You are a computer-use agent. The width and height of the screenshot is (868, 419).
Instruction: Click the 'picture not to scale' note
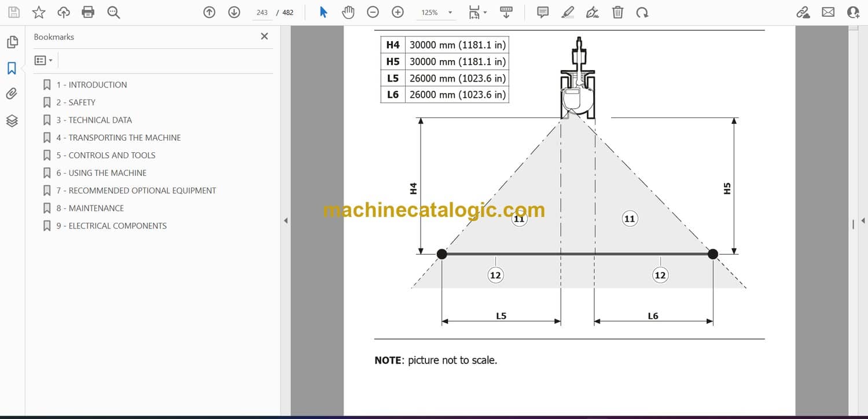436,360
